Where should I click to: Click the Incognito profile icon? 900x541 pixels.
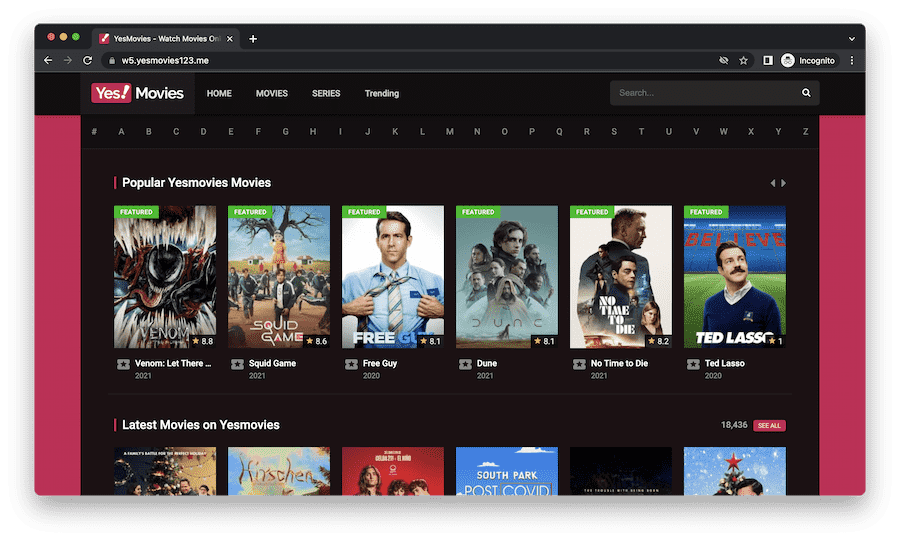pyautogui.click(x=788, y=60)
